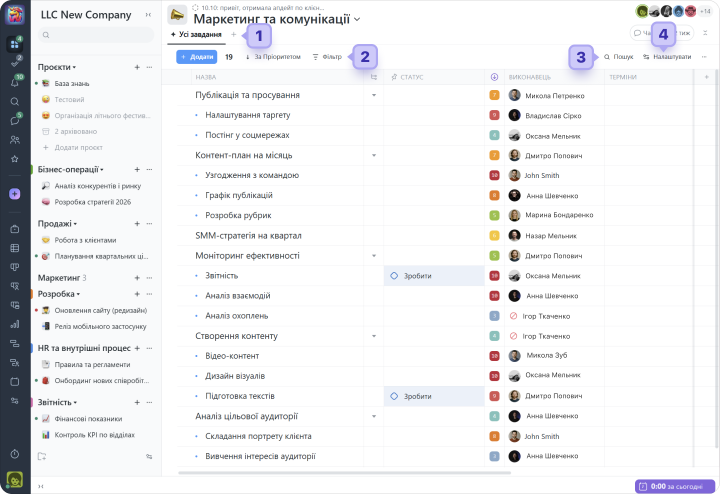Click the Зробити status on the Звітність row

(x=418, y=275)
